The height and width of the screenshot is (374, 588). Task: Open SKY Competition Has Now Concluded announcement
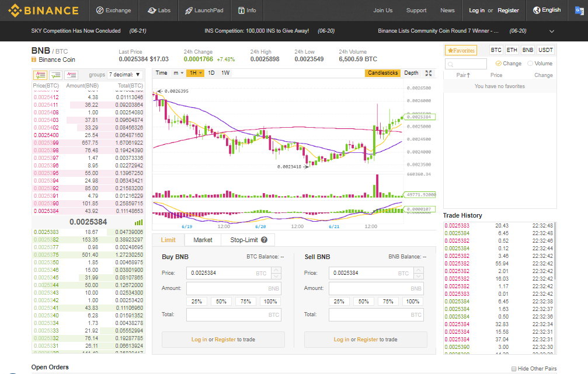pos(76,31)
